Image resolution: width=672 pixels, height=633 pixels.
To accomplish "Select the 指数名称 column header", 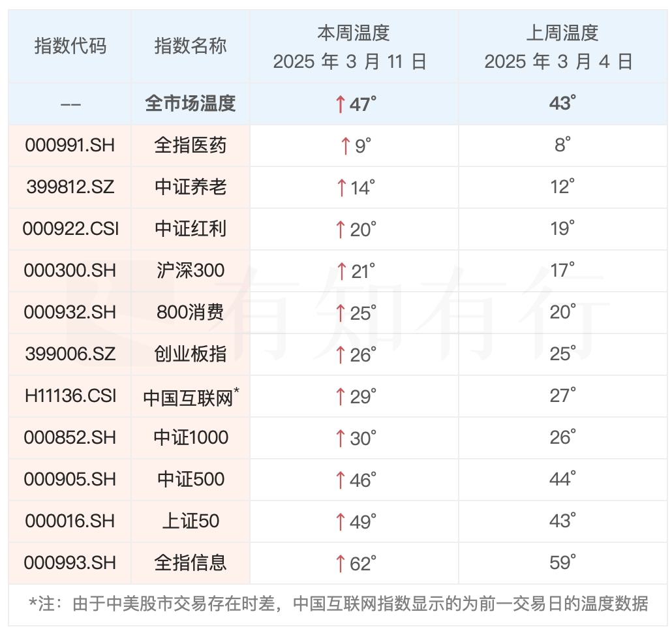I will (190, 46).
